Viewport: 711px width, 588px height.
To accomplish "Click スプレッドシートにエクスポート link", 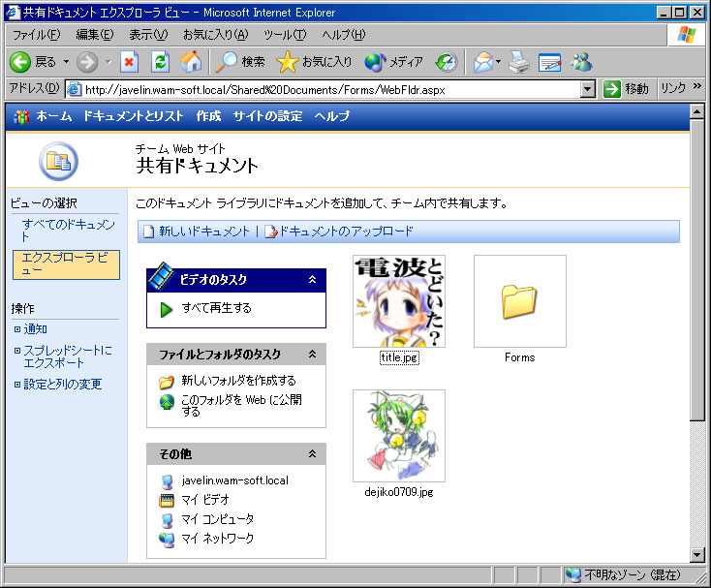I will click(68, 356).
